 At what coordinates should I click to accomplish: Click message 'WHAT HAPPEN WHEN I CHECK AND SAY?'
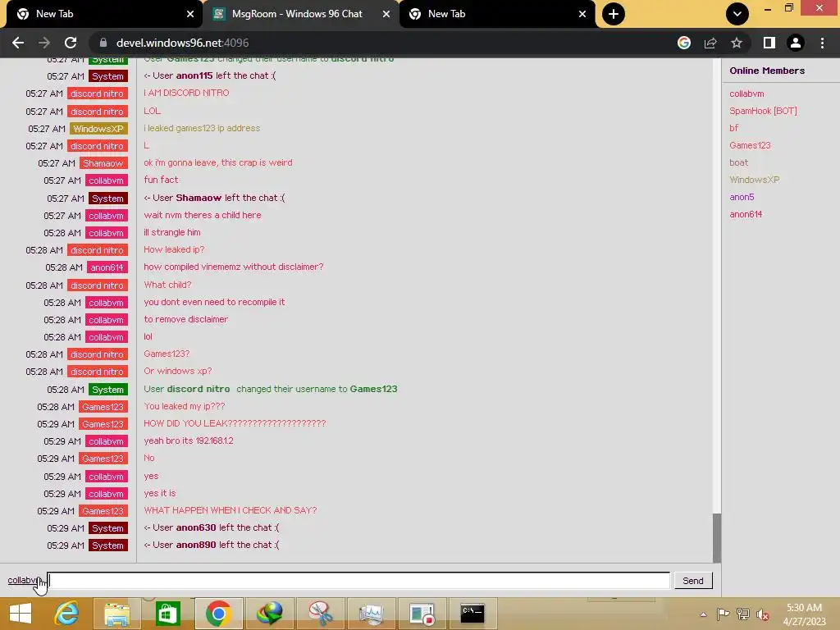pyautogui.click(x=230, y=510)
